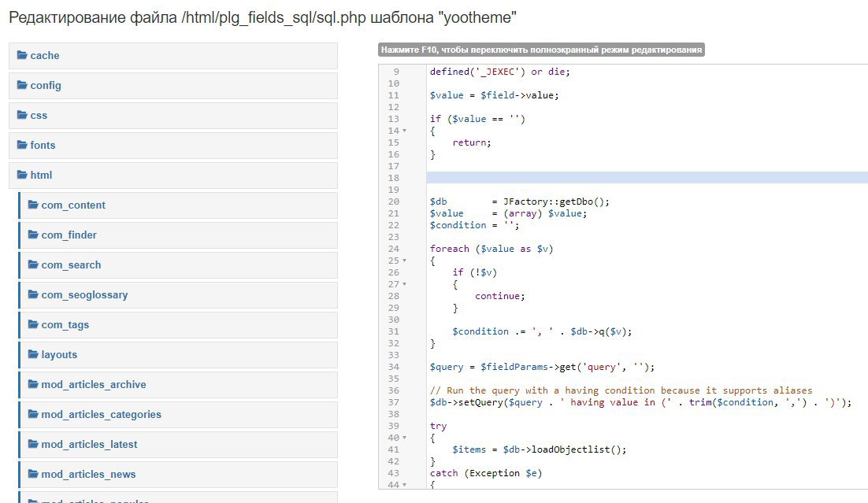Click the defined('_JEXEC') or die line

click(x=499, y=72)
